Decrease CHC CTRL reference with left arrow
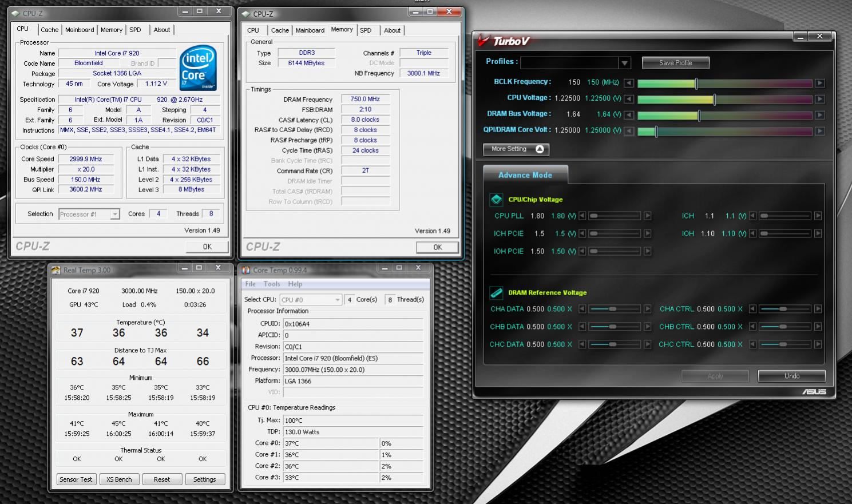The height and width of the screenshot is (504, 852). pos(752,344)
